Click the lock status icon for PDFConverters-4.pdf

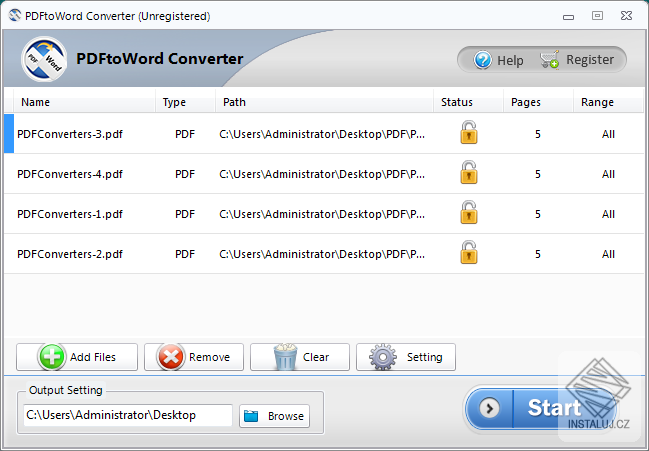[469, 173]
